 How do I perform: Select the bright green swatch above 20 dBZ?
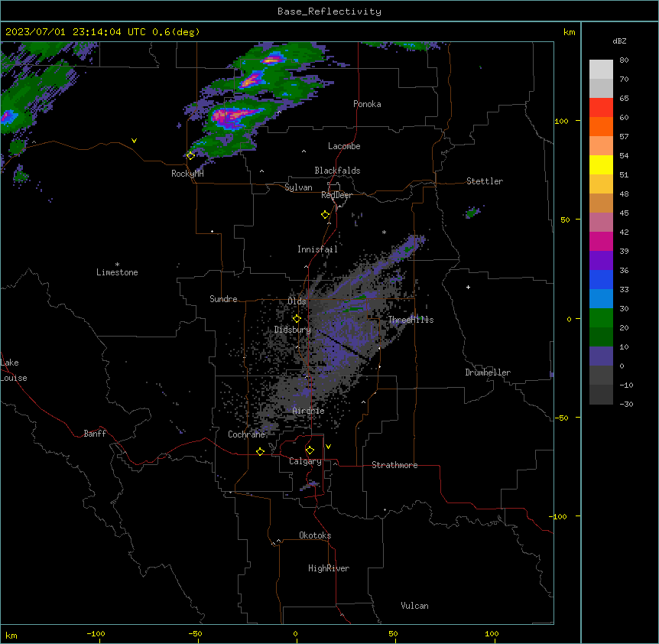(601, 318)
